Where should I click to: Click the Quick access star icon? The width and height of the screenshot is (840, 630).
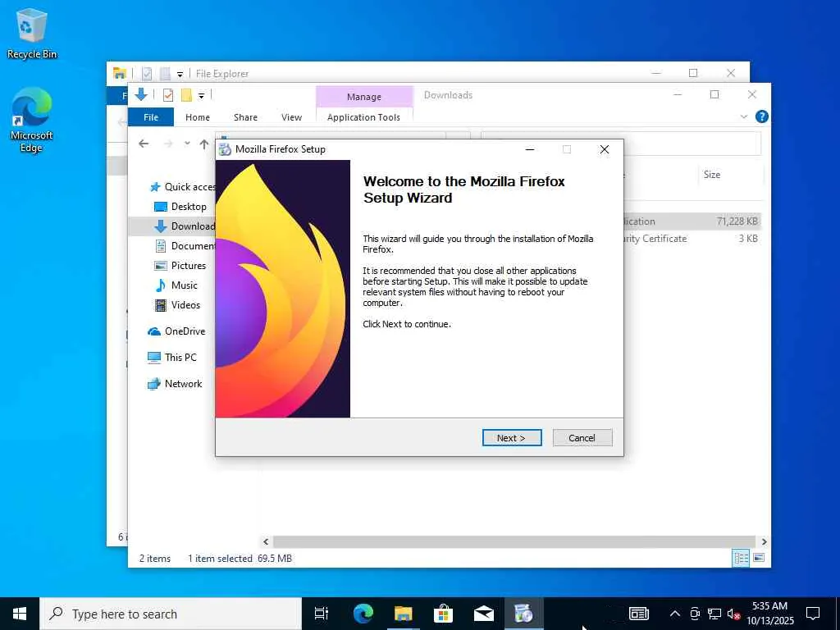(155, 187)
